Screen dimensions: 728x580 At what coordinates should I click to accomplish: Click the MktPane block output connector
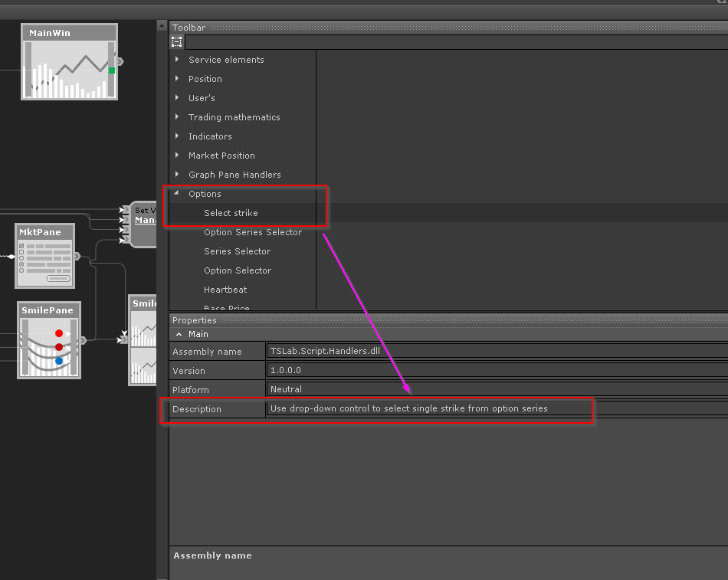pos(77,257)
